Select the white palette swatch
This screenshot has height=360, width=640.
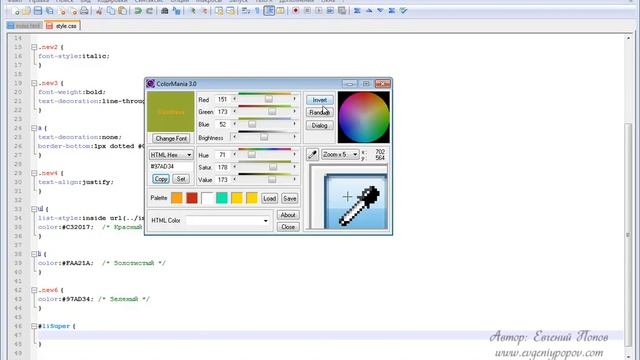pyautogui.click(x=207, y=198)
